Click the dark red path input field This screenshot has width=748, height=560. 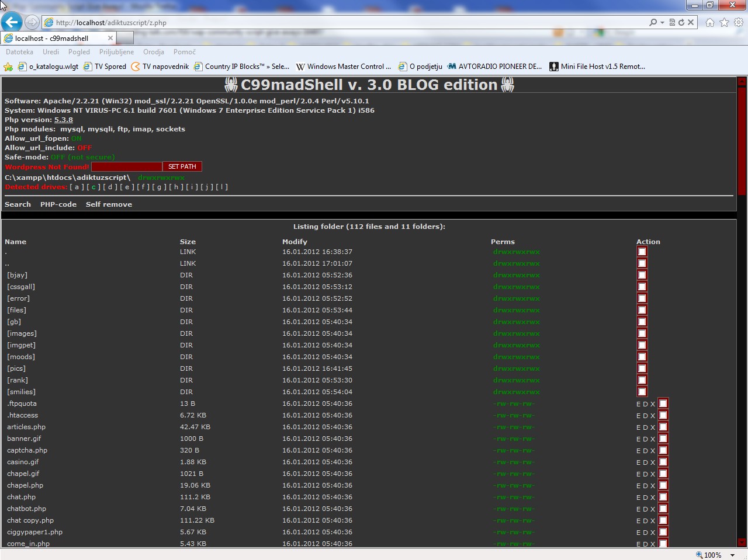[126, 166]
